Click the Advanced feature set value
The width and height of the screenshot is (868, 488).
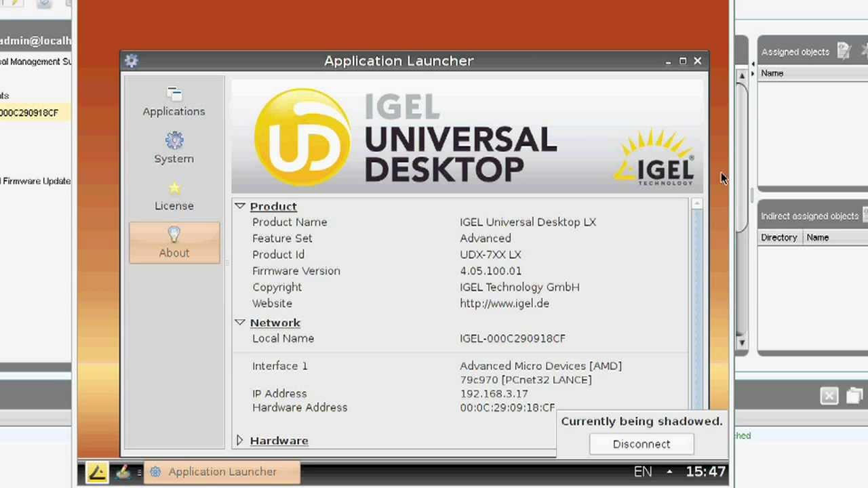tap(486, 239)
